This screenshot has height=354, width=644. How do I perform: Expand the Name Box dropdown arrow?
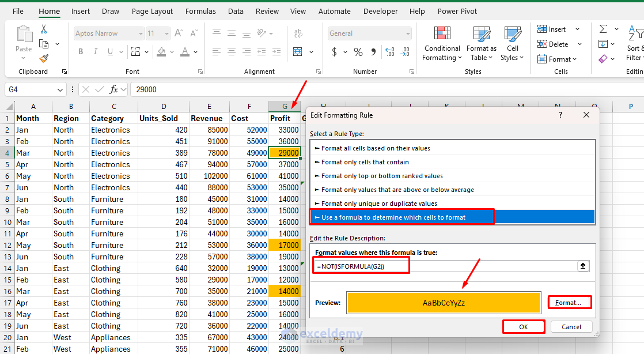click(x=60, y=89)
